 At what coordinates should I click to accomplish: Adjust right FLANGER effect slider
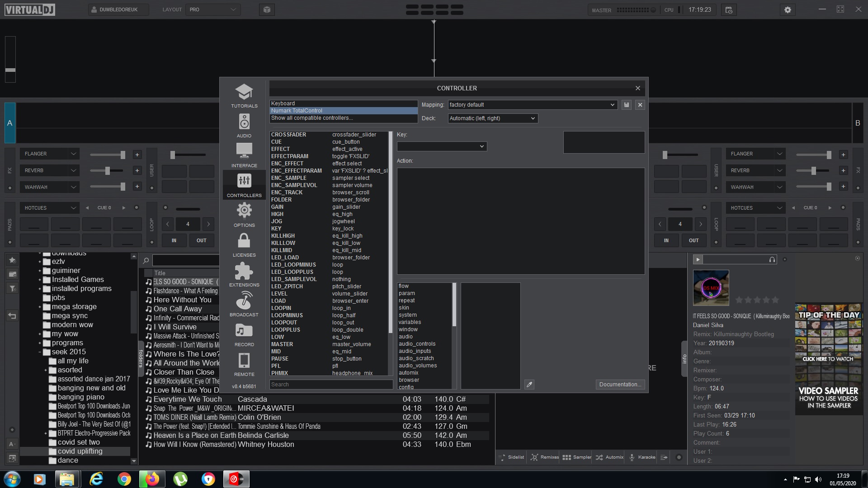(814, 155)
